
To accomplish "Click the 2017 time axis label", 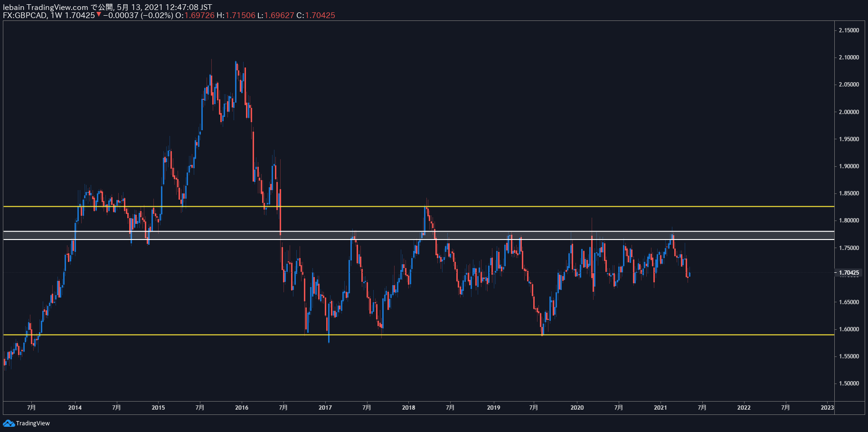I will pyautogui.click(x=325, y=407).
